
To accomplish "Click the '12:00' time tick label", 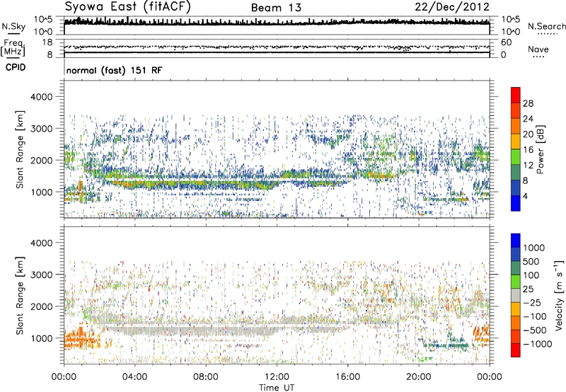I will [x=277, y=377].
